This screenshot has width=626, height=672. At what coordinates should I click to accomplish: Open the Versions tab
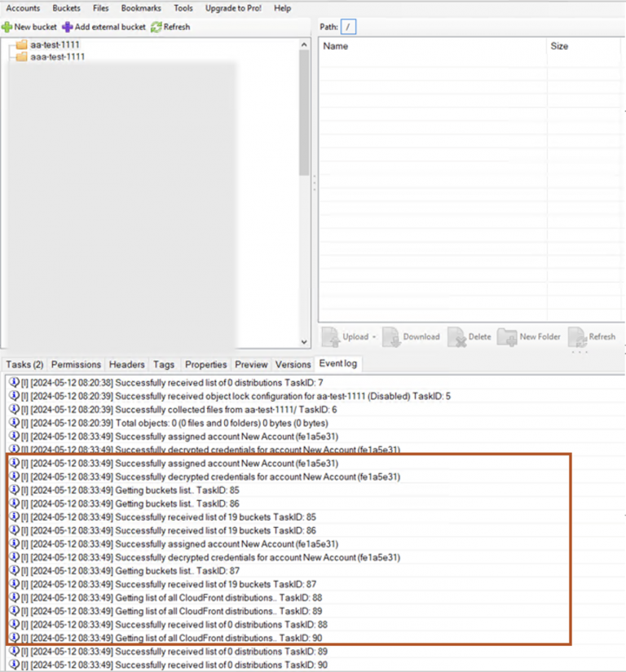[293, 364]
